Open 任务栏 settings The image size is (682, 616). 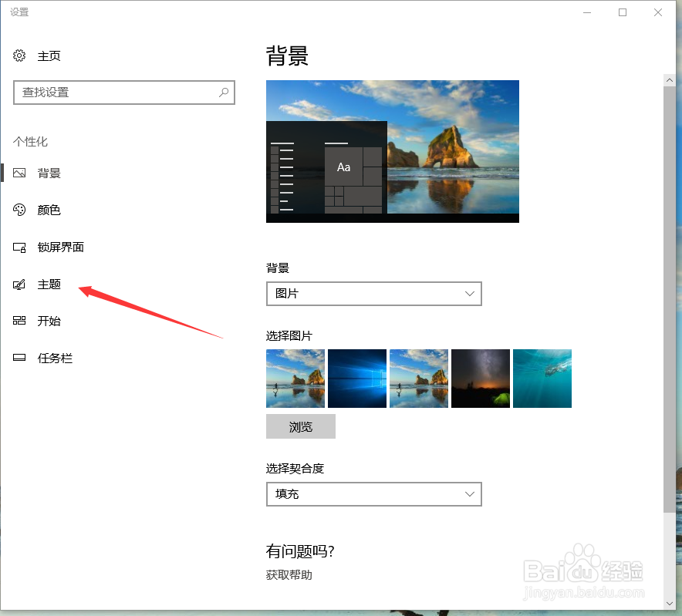[x=55, y=358]
